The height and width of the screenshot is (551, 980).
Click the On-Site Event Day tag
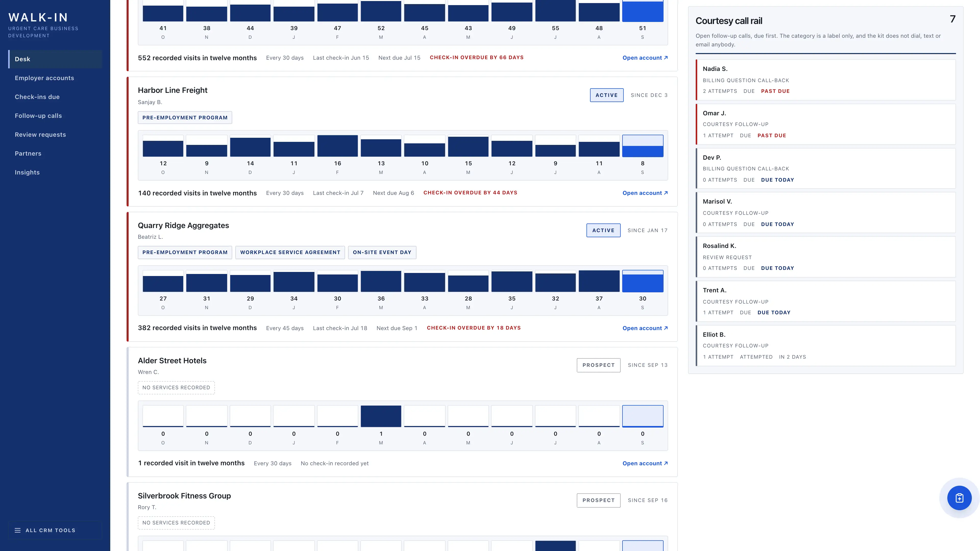pos(382,253)
